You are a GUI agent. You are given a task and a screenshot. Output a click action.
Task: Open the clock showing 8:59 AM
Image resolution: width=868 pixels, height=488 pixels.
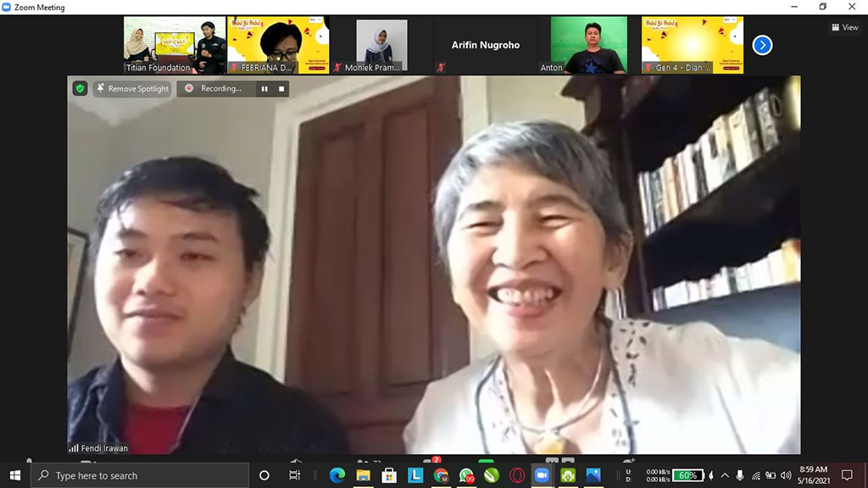coord(813,475)
